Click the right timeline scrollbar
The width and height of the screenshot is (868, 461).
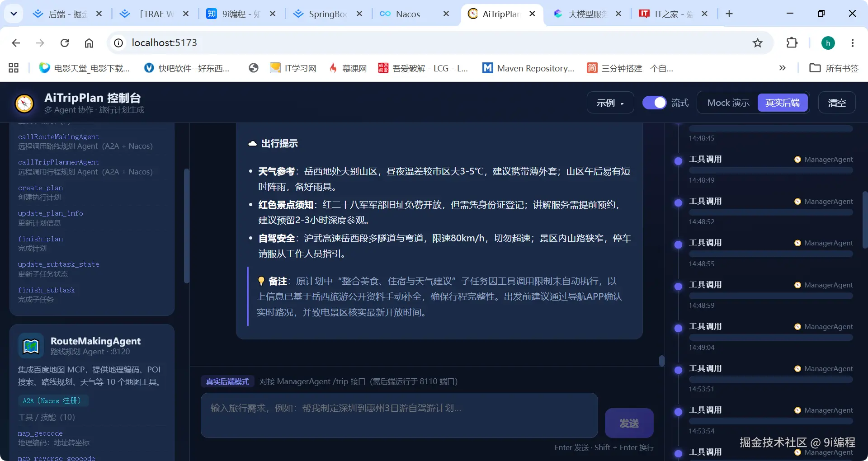click(x=865, y=220)
